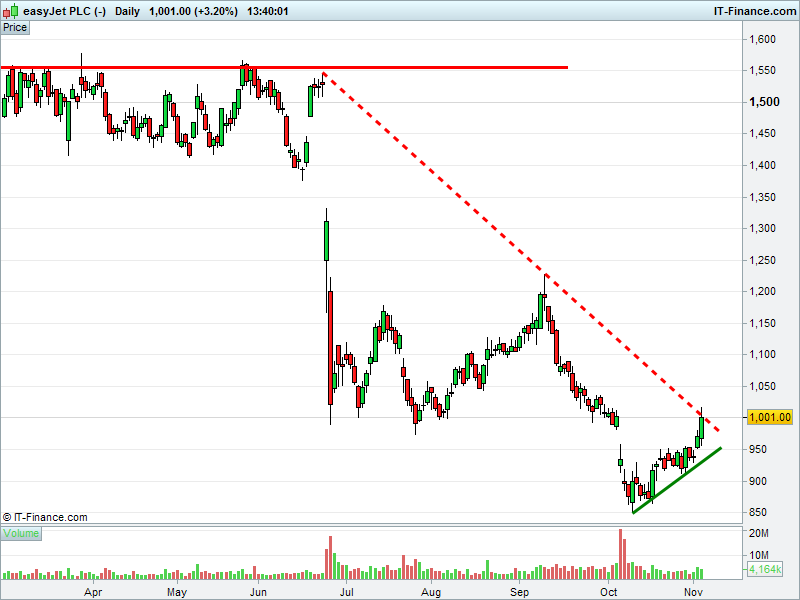
Task: Click the 1,400 price axis label
Action: point(762,165)
